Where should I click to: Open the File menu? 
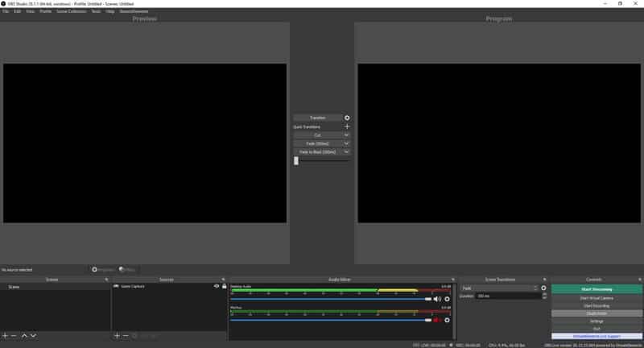[x=6, y=11]
